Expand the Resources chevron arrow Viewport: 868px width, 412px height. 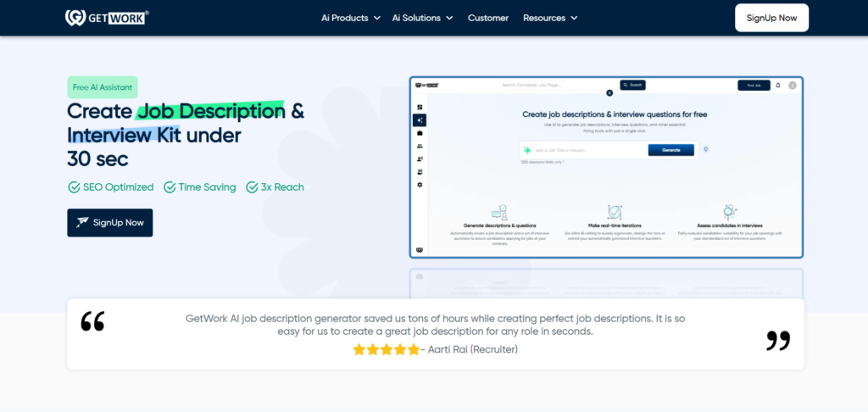574,18
